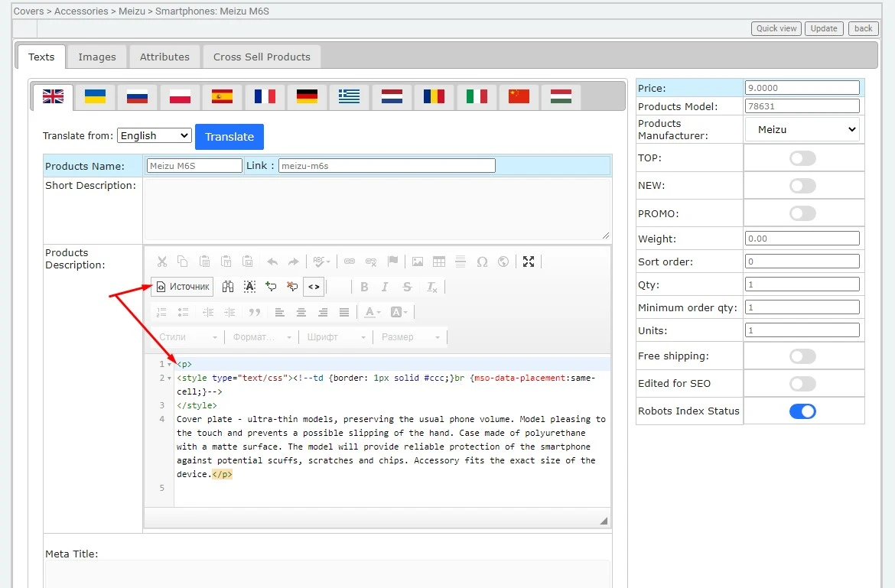Select the German flag language tab
This screenshot has width=895, height=588.
click(307, 96)
